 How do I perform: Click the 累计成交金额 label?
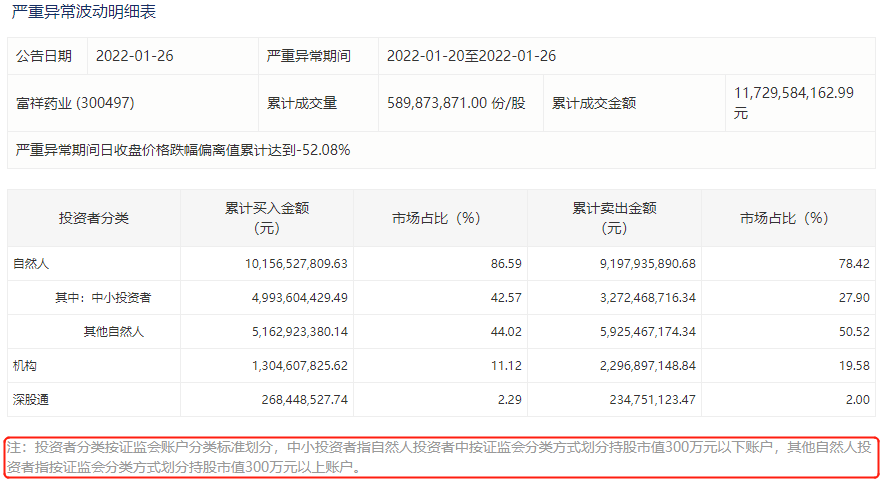594,103
